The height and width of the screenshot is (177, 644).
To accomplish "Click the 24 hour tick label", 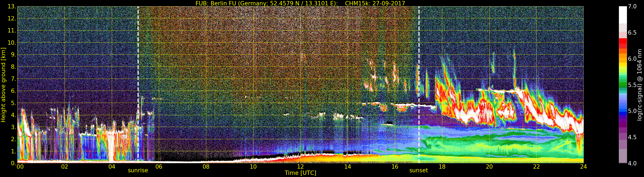I will click(583, 167).
